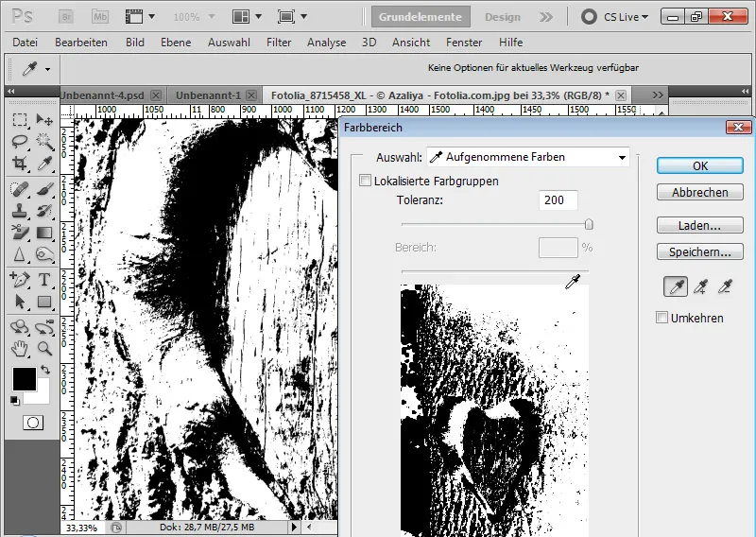756x537 pixels.
Task: Click the Speichern... button
Action: 700,251
